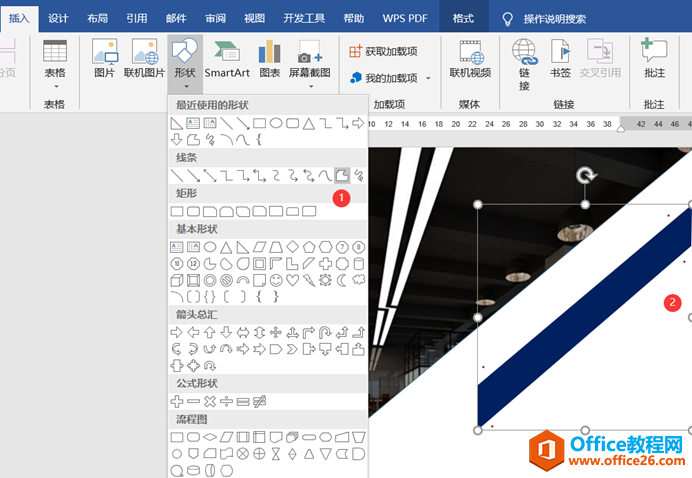Select the moon shape in 基本形状
692x478 pixels.
342,280
